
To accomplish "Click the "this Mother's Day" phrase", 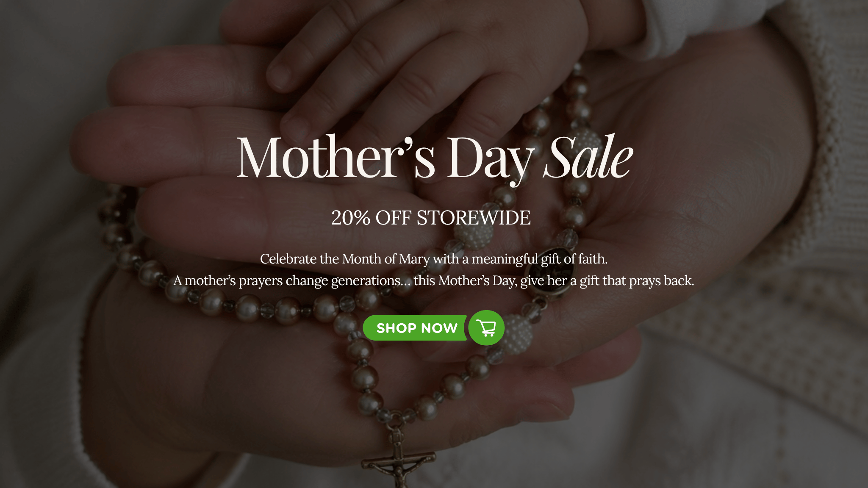I will click(465, 280).
